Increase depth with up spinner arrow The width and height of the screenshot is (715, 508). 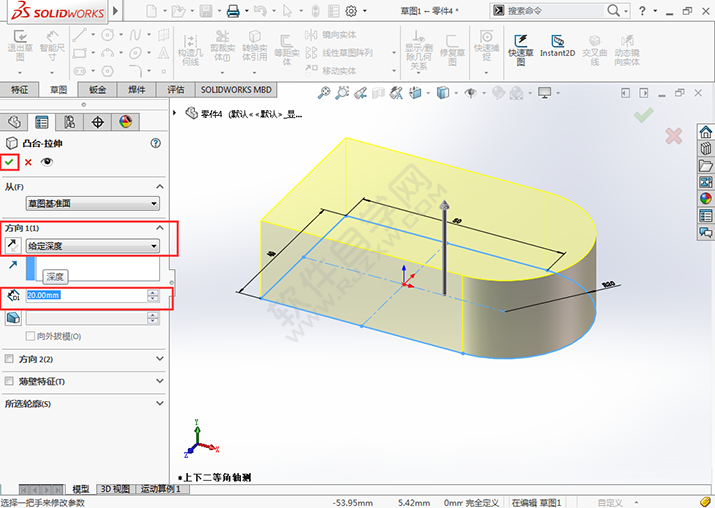coord(153,292)
